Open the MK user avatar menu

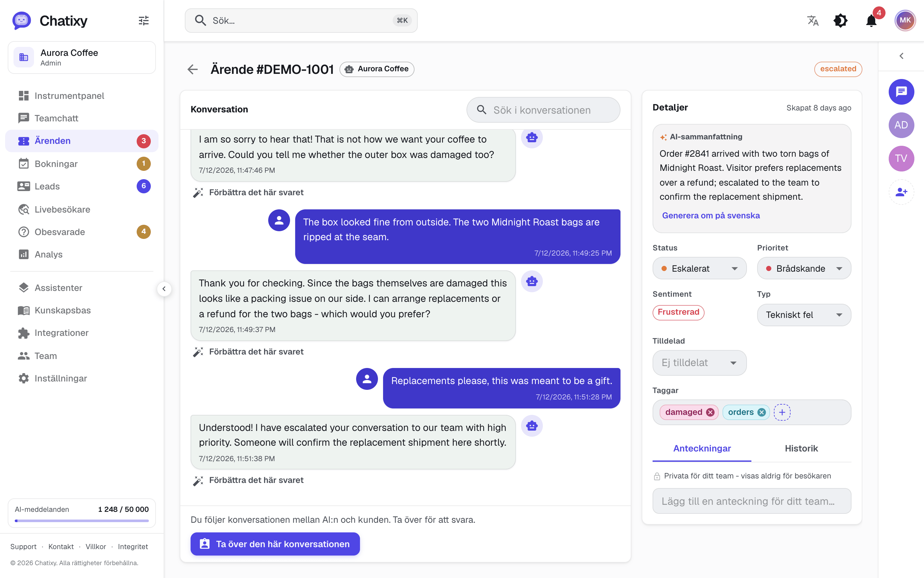click(904, 20)
